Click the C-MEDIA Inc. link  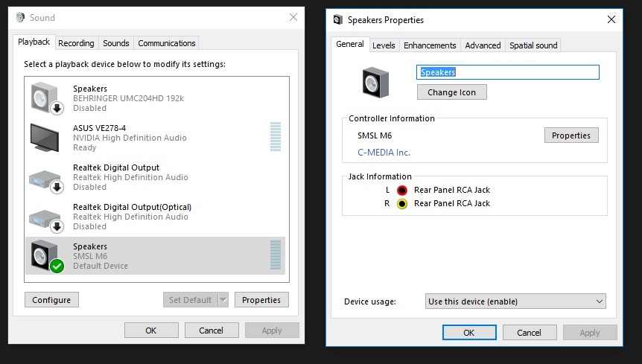(x=384, y=153)
